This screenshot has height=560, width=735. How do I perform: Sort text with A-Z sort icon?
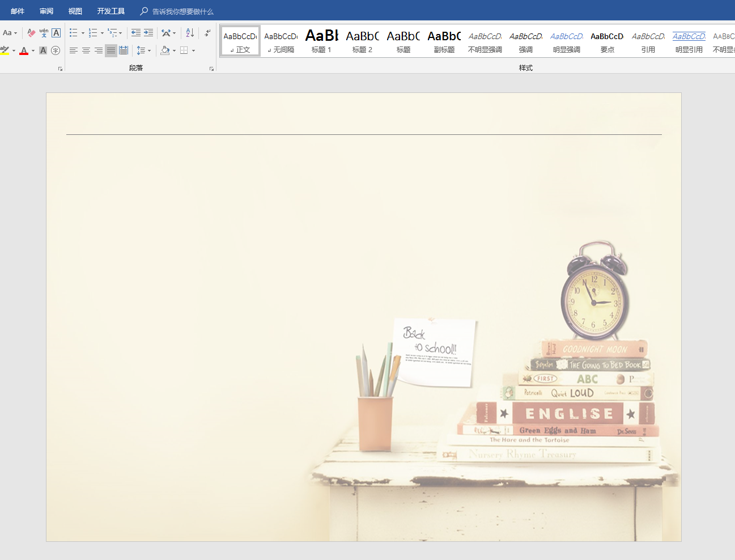(x=190, y=33)
